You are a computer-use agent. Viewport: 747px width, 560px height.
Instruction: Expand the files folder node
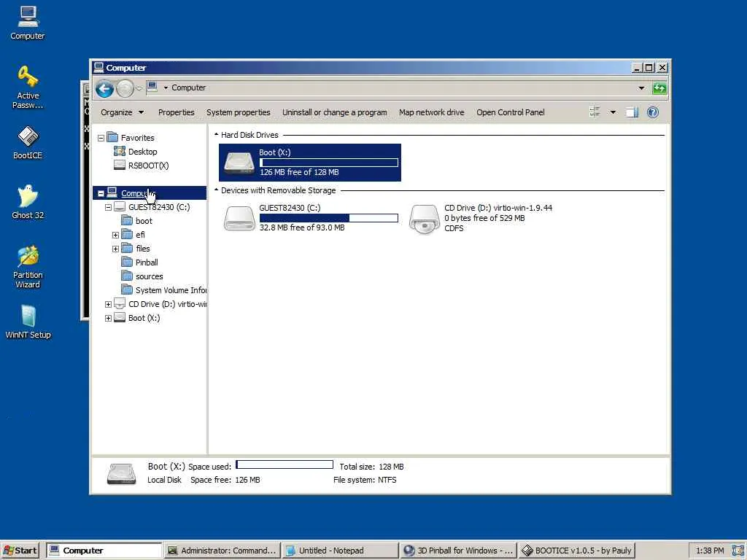click(x=115, y=249)
